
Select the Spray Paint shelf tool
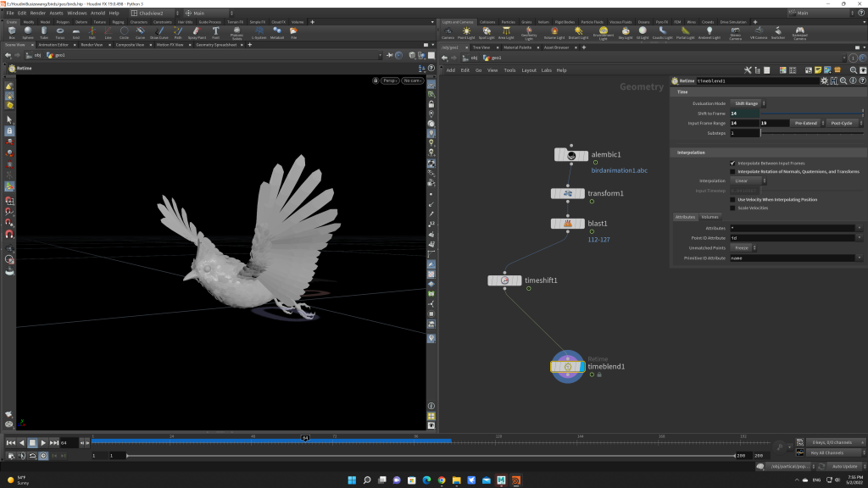(x=196, y=32)
